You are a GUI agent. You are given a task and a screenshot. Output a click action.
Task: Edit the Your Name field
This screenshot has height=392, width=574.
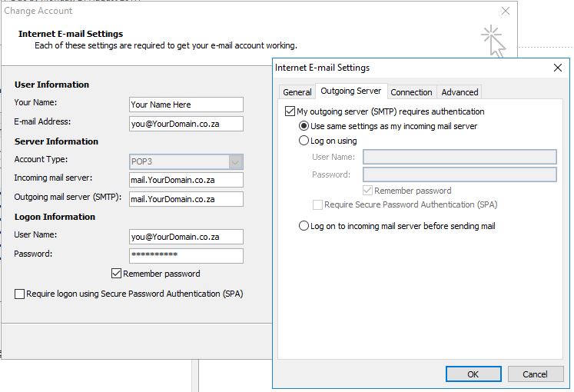186,105
